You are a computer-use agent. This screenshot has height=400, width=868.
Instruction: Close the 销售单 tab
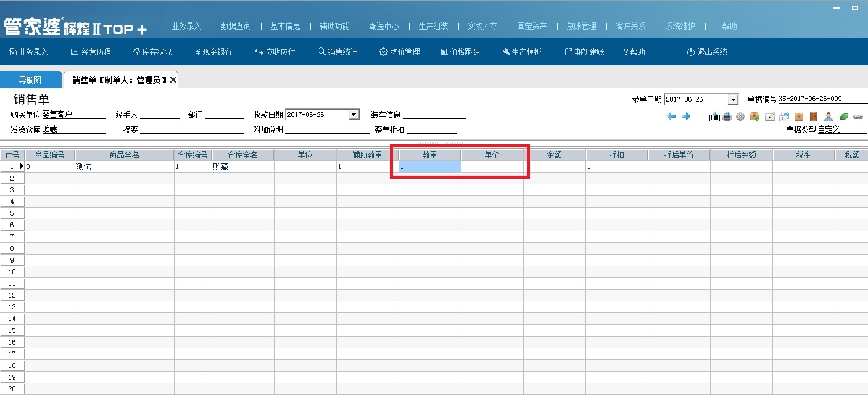pos(173,80)
